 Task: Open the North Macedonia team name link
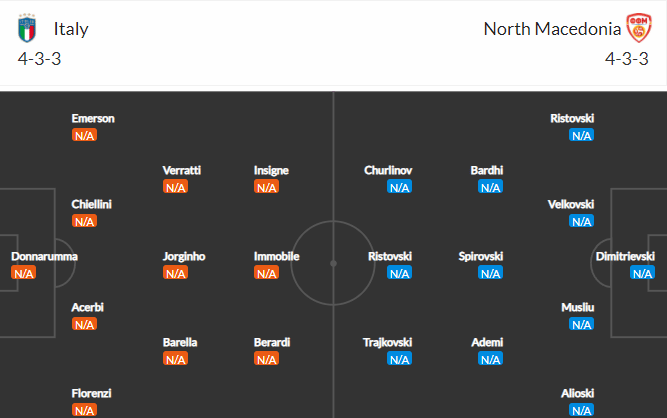(552, 29)
